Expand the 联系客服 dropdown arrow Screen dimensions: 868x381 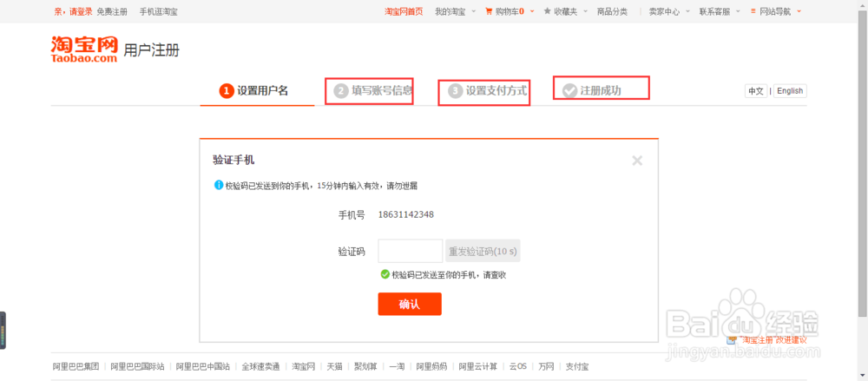pyautogui.click(x=739, y=11)
